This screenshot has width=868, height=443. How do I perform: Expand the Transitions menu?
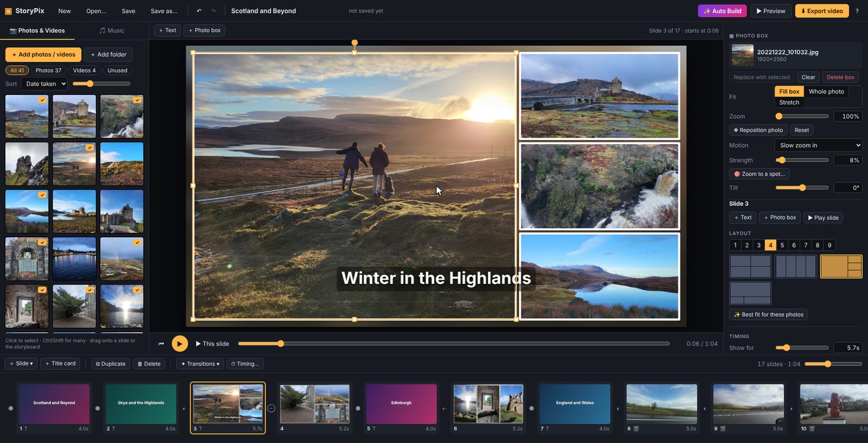[x=200, y=364]
